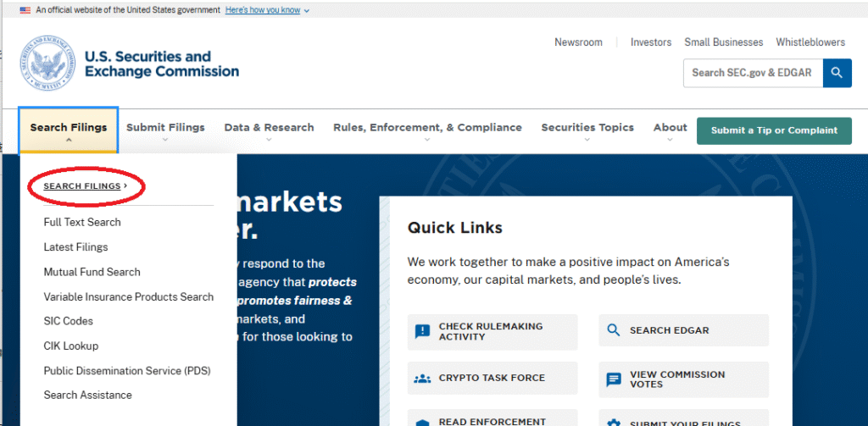
Task: Select Public Dissemination Service (PDS)
Action: click(x=127, y=371)
